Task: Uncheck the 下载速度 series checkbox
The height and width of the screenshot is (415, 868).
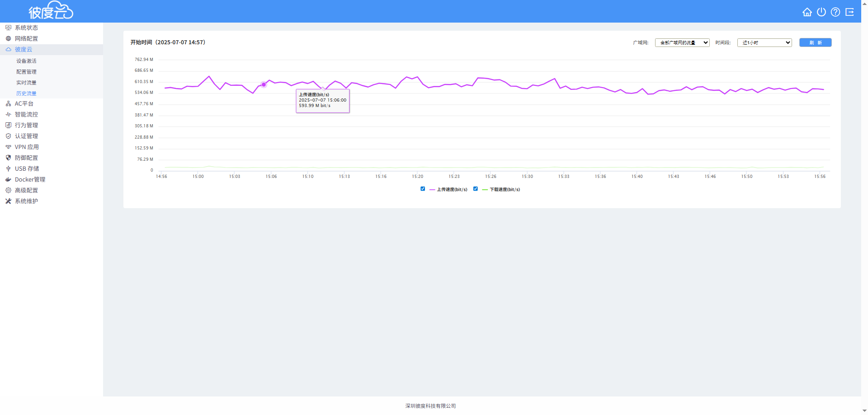Action: coord(476,189)
